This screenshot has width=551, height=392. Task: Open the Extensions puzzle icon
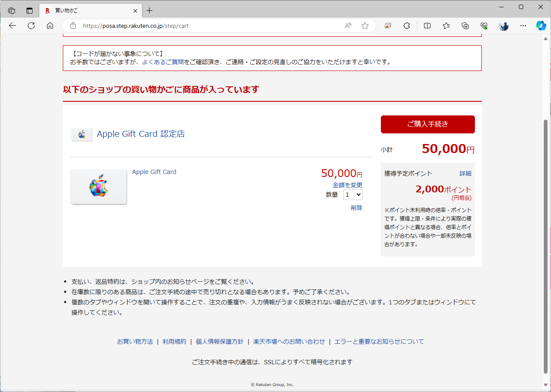point(407,26)
